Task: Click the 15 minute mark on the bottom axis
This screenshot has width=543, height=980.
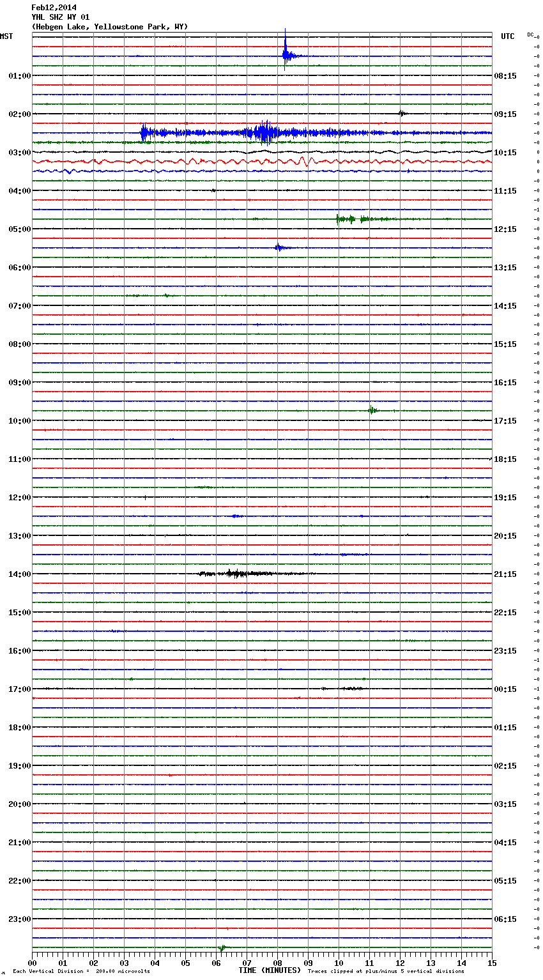Action: point(492,963)
